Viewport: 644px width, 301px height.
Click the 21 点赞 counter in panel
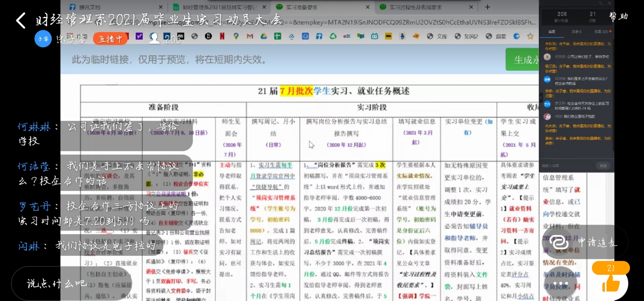[x=593, y=17]
